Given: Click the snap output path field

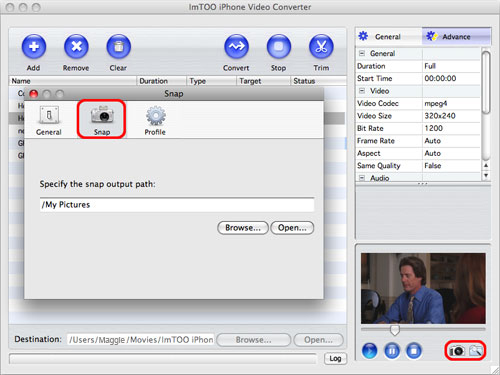Looking at the screenshot, I should click(x=177, y=204).
